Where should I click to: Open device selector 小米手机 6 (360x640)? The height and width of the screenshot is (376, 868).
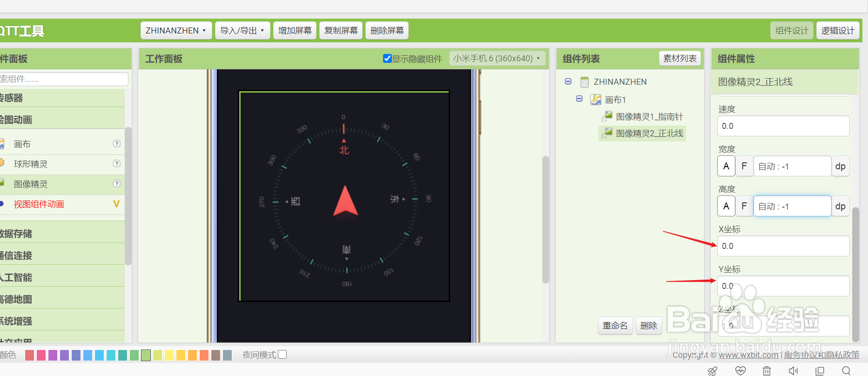497,58
